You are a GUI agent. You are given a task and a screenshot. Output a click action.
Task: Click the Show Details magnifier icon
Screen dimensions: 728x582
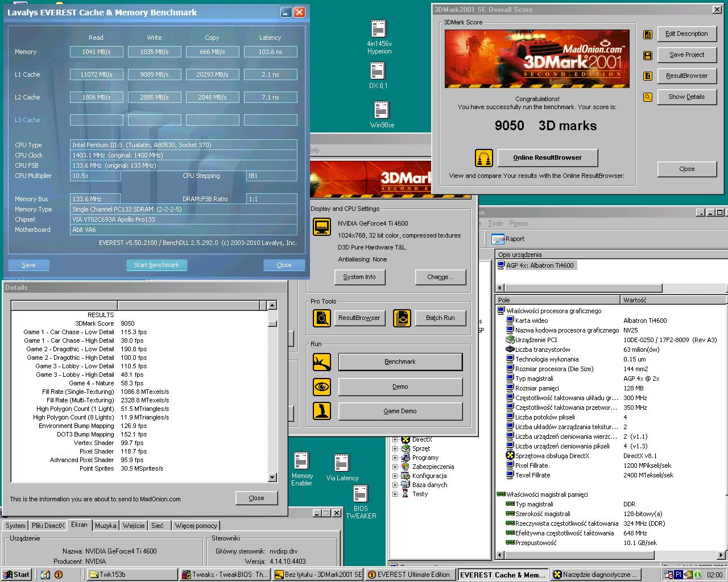(647, 97)
